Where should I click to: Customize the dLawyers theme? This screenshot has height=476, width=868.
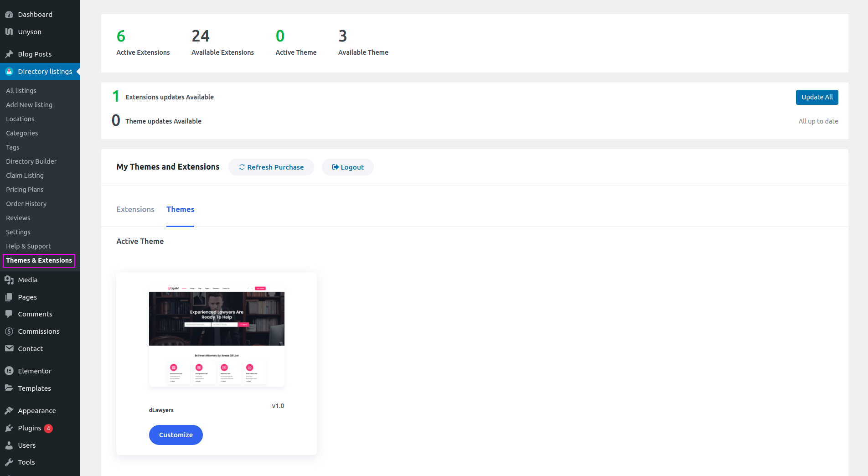coord(176,435)
